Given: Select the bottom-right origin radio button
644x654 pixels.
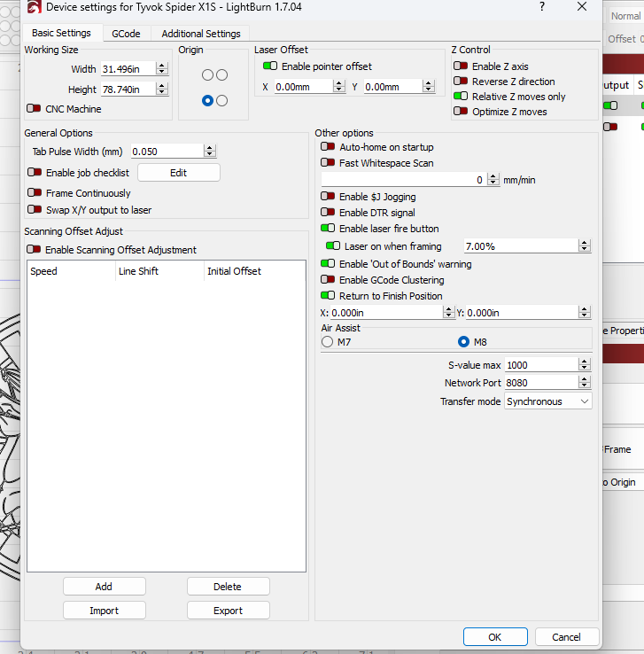Looking at the screenshot, I should click(x=222, y=100).
